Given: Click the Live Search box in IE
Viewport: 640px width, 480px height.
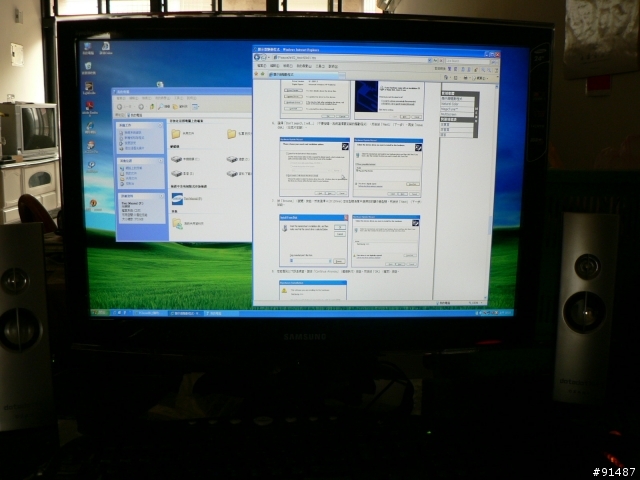Looking at the screenshot, I should pyautogui.click(x=467, y=61).
